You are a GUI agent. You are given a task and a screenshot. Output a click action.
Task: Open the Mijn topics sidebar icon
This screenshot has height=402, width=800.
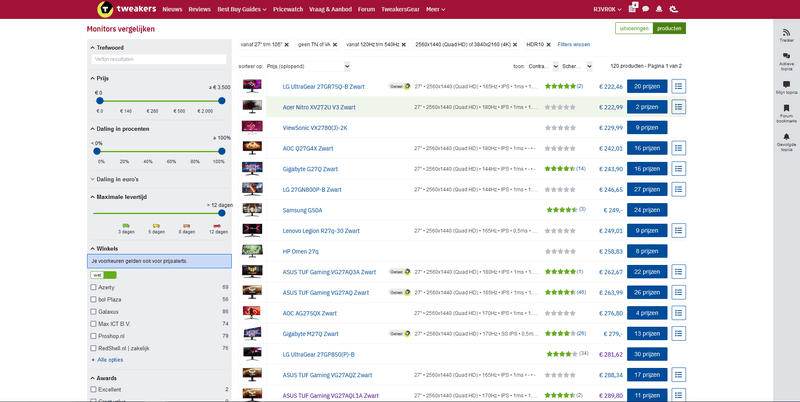786,87
